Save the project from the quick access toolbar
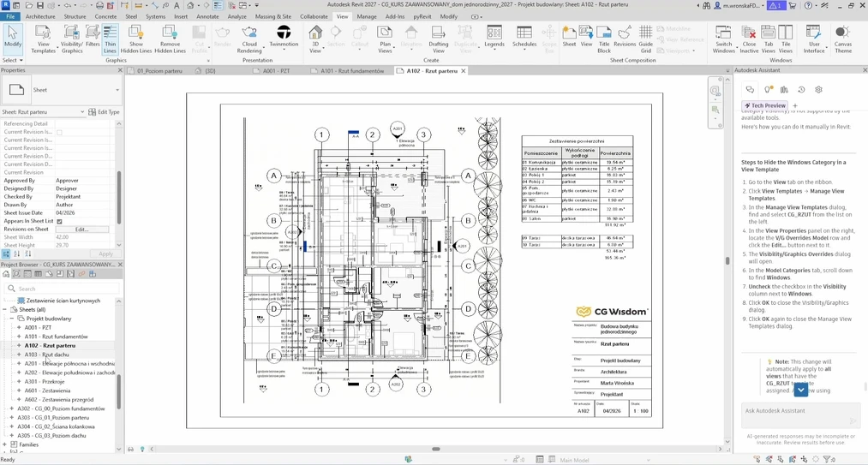This screenshot has height=465, width=868. [x=40, y=5]
